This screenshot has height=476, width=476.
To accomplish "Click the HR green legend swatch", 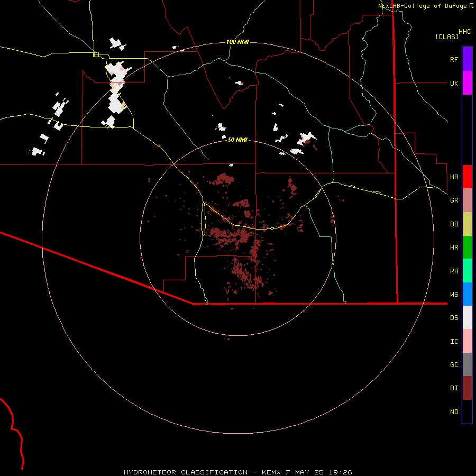I will coord(467,248).
